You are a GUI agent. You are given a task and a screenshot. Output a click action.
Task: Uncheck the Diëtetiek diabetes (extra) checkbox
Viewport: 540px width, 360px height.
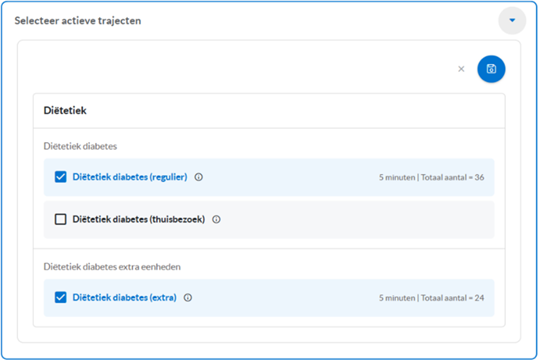61,298
